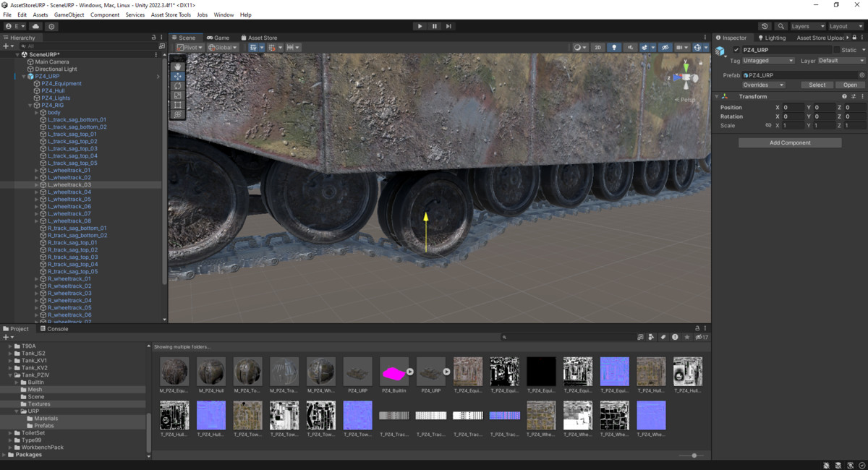Open Undo History in top toolbar
Screen dimensions: 868x470
[765, 26]
